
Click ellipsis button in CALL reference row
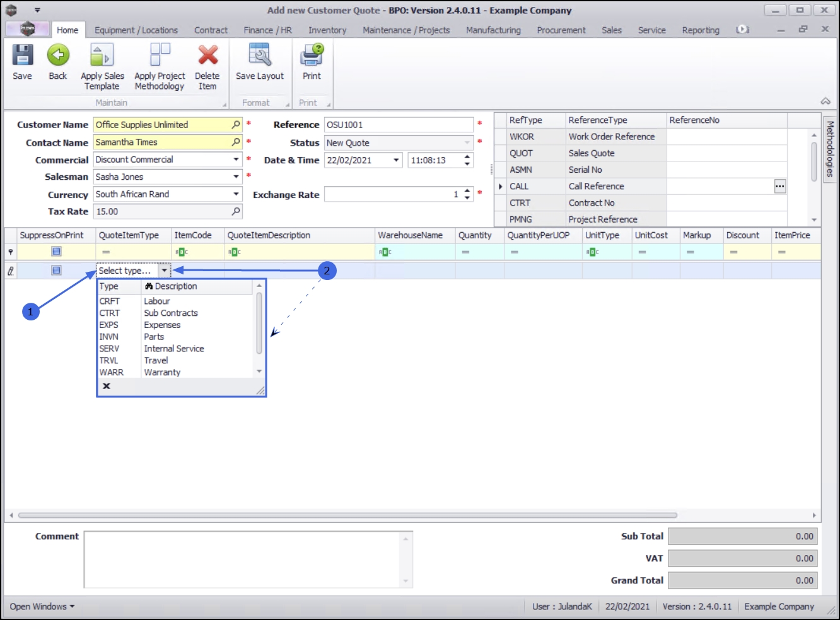[x=780, y=186]
